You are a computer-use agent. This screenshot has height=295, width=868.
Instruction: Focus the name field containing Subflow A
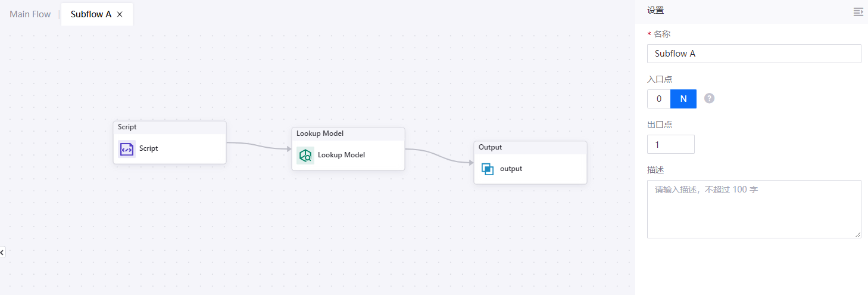[x=754, y=54]
